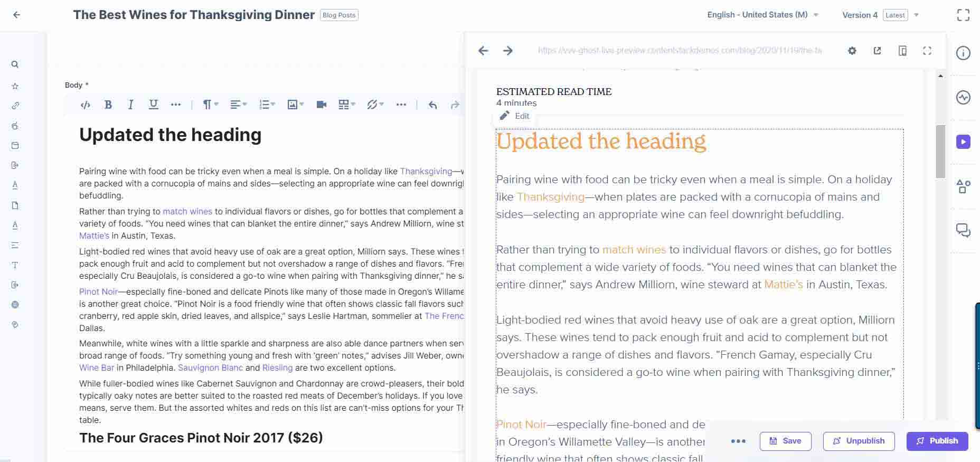Open Thanksgiving link in editor body
The image size is (980, 462).
point(426,171)
